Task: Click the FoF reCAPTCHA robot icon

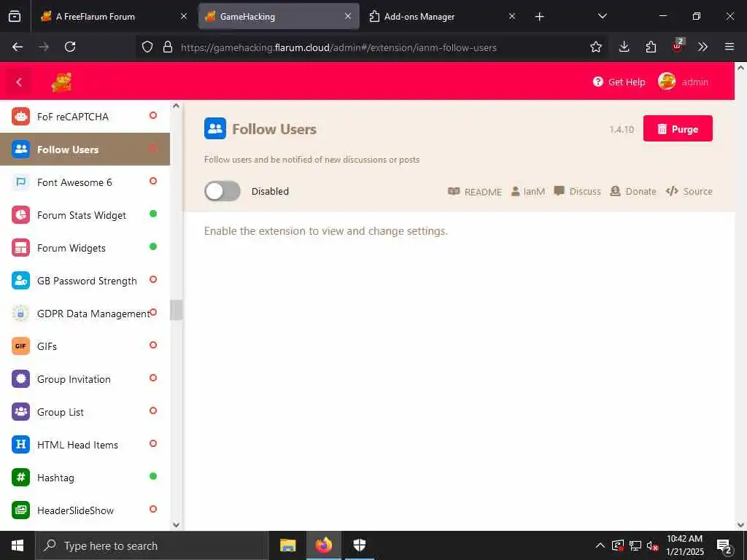Action: 20,116
